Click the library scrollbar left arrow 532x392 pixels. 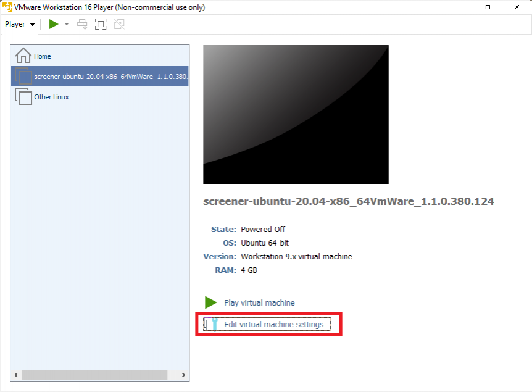[16, 375]
